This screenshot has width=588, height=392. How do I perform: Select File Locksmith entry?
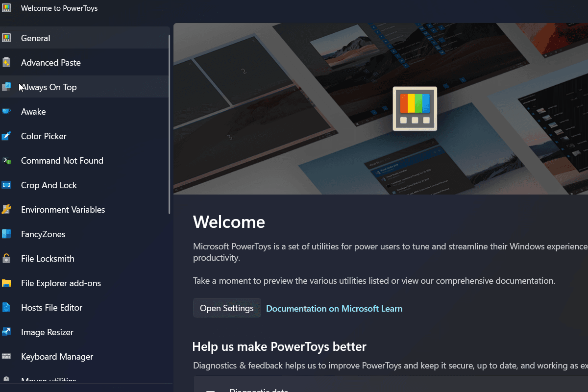point(84,258)
